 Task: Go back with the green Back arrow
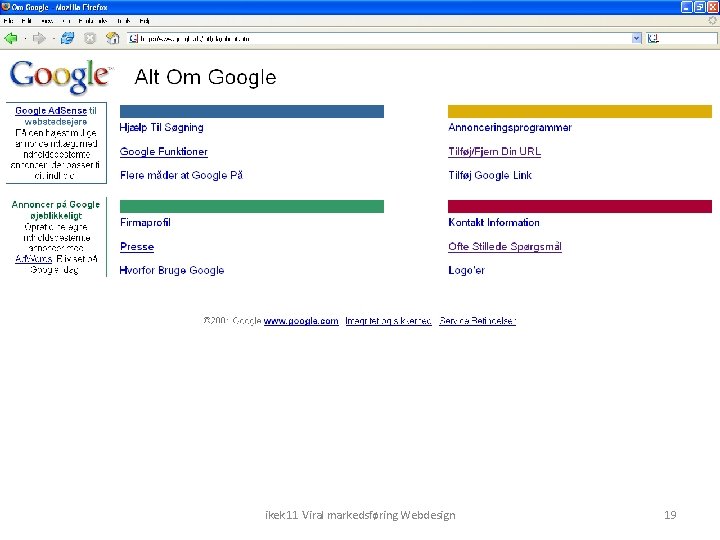11,39
